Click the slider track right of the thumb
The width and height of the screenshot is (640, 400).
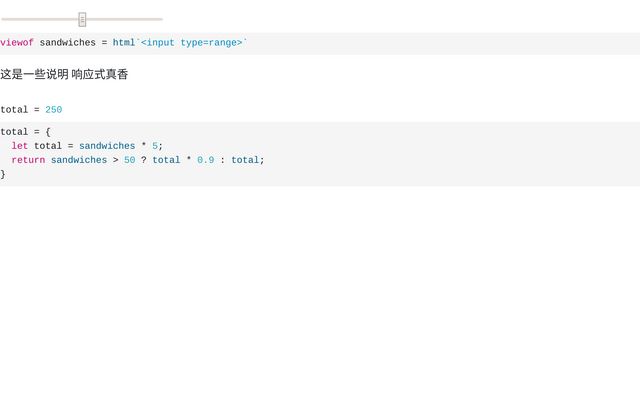tap(124, 19)
